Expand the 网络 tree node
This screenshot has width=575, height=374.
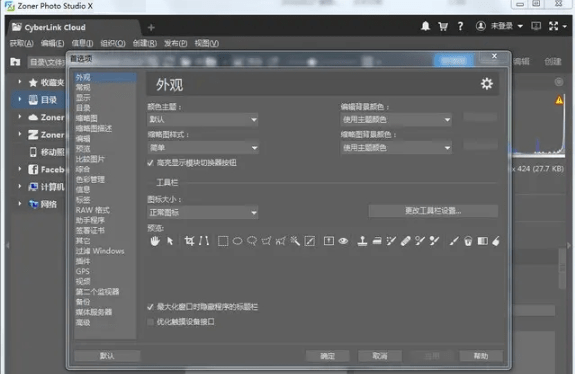(x=20, y=204)
